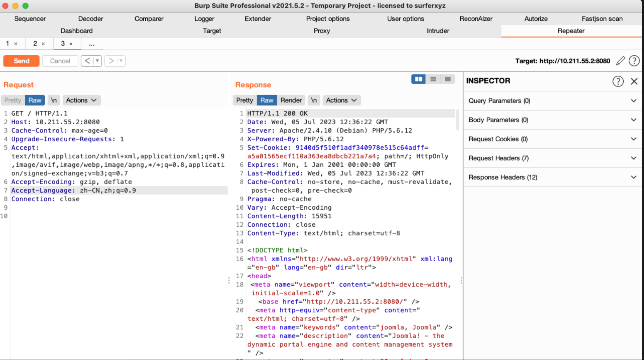
Task: Expand Response Headers section
Action: (552, 177)
